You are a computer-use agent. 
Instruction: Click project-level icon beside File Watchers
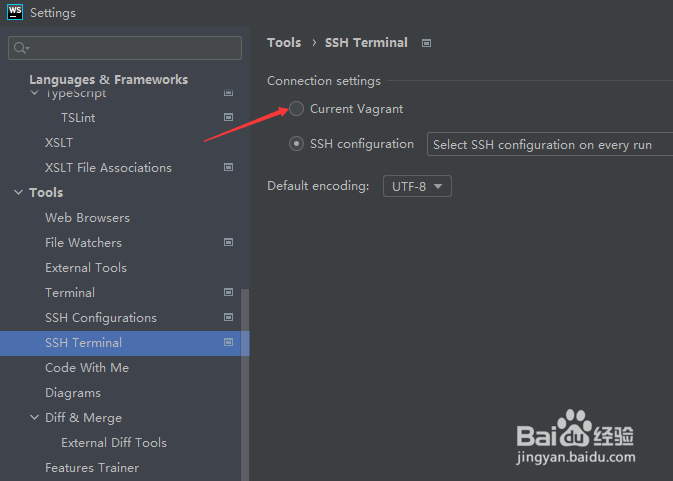(228, 243)
